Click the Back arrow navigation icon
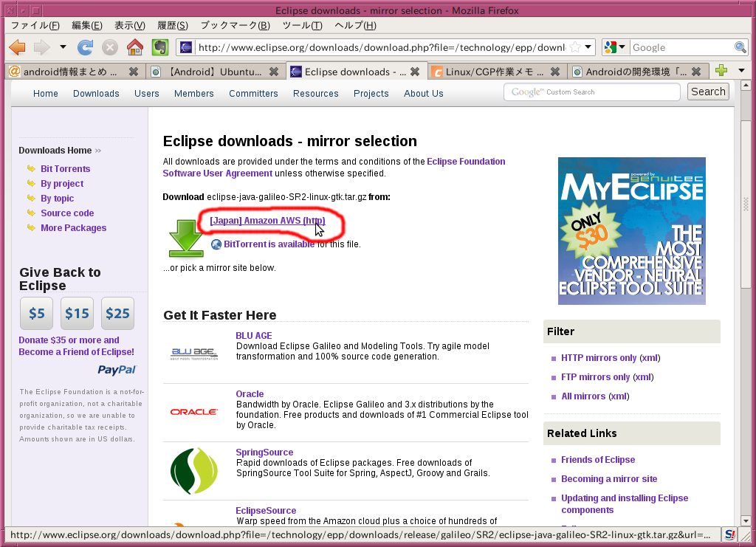756x547 pixels. pos(18,47)
